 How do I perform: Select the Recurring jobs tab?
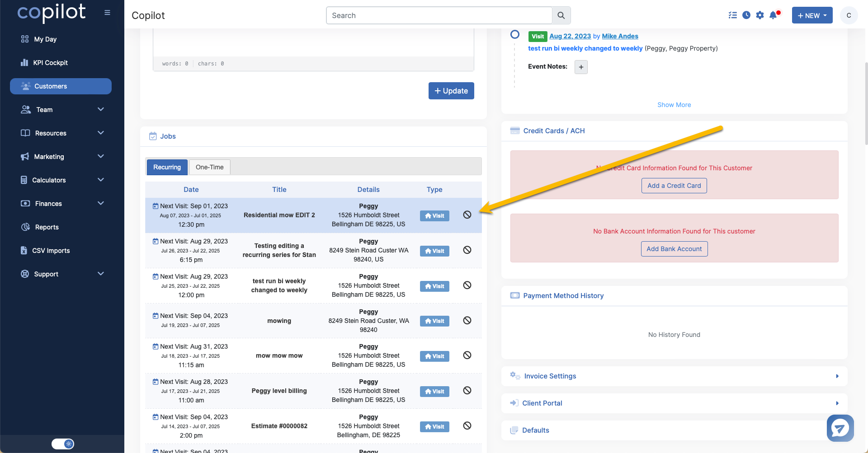pyautogui.click(x=167, y=167)
